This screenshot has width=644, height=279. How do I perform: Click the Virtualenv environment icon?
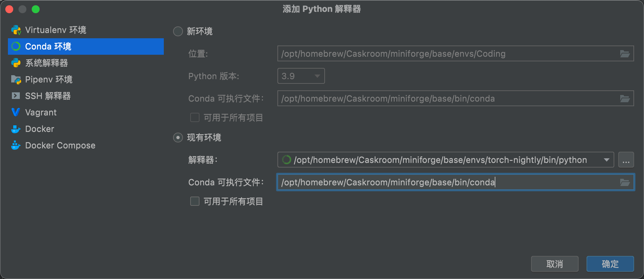(16, 30)
